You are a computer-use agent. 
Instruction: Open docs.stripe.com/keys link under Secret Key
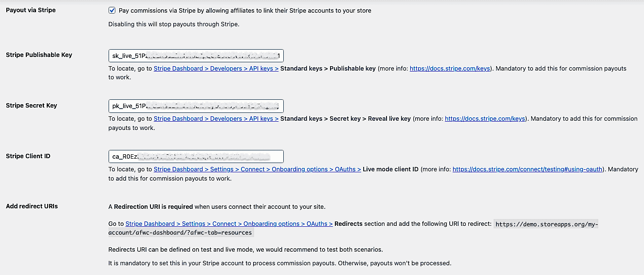[x=485, y=119]
